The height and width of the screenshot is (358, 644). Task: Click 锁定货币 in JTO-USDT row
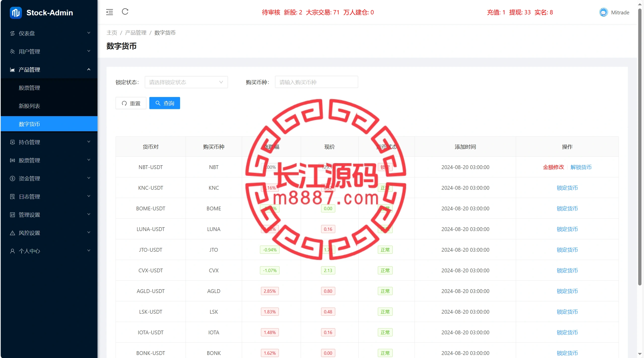click(567, 250)
